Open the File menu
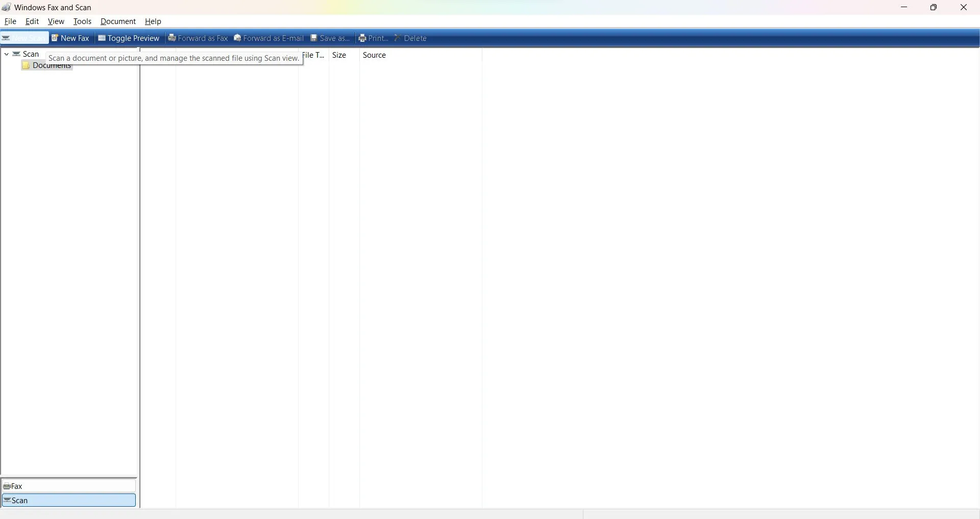Image resolution: width=980 pixels, height=519 pixels. pyautogui.click(x=10, y=21)
